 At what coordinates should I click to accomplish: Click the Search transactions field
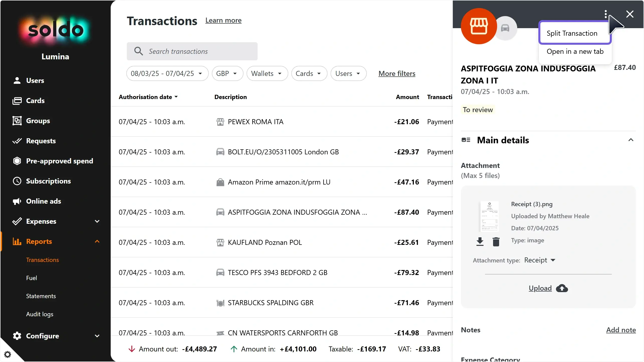click(192, 51)
